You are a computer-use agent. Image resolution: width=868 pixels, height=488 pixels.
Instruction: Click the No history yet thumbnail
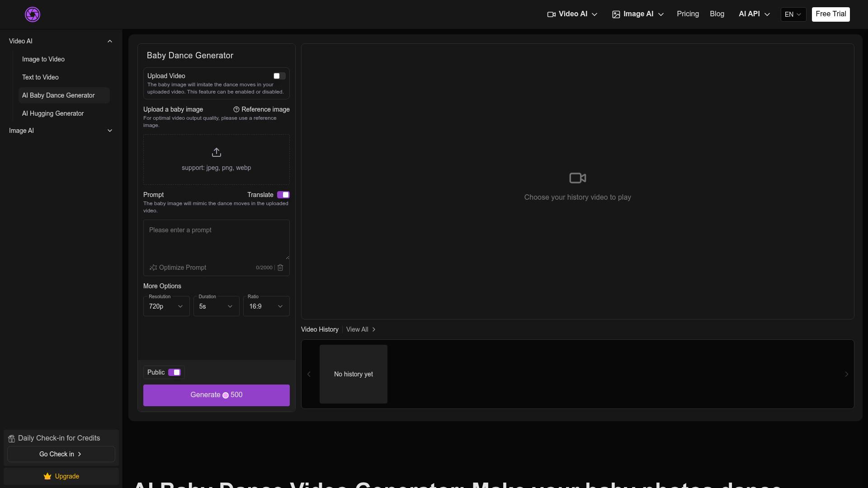click(x=354, y=374)
